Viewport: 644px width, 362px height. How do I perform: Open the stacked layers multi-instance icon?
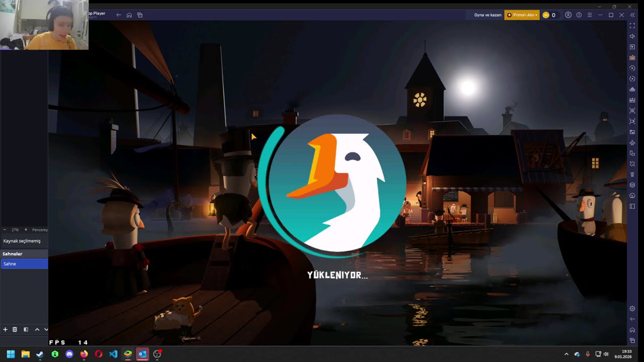[x=632, y=185]
